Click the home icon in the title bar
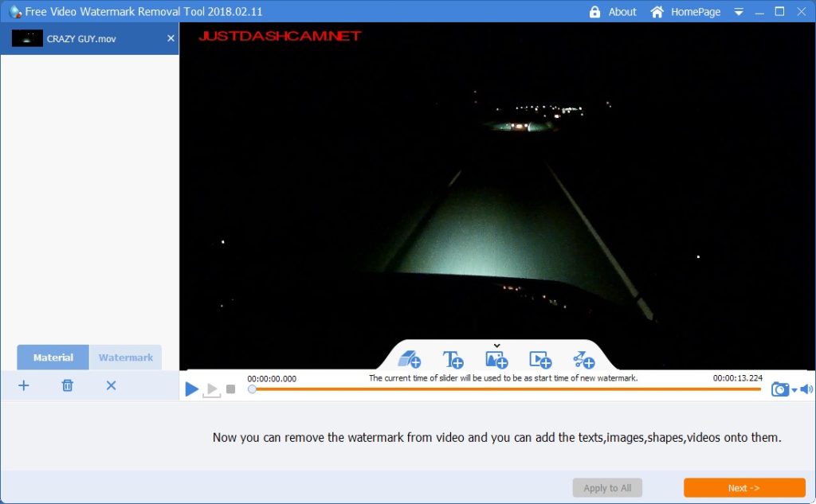The image size is (816, 504). tap(657, 11)
